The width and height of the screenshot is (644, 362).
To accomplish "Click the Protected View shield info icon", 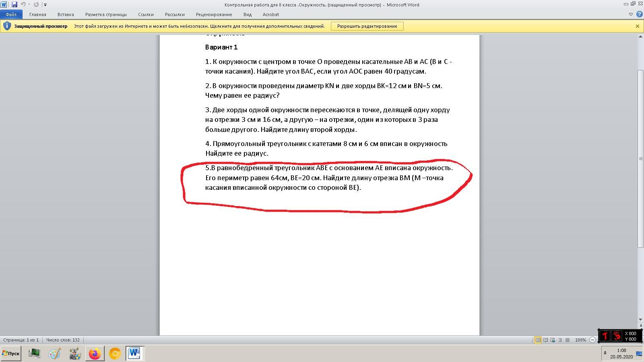I will coord(7,26).
